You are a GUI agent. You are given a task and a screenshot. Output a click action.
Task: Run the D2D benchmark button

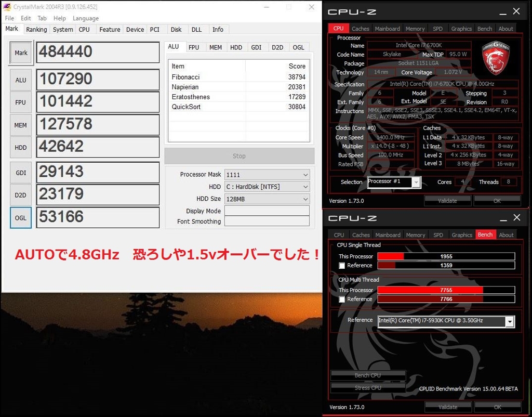point(21,196)
